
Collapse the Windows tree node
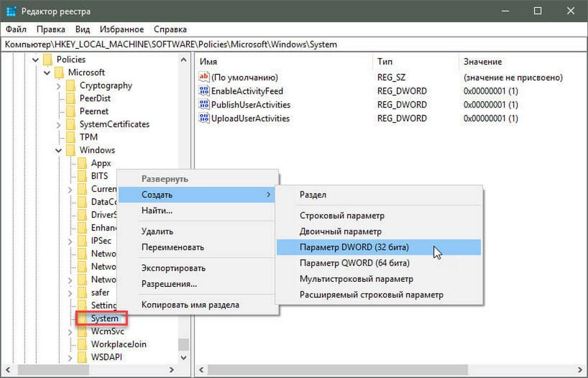click(59, 150)
